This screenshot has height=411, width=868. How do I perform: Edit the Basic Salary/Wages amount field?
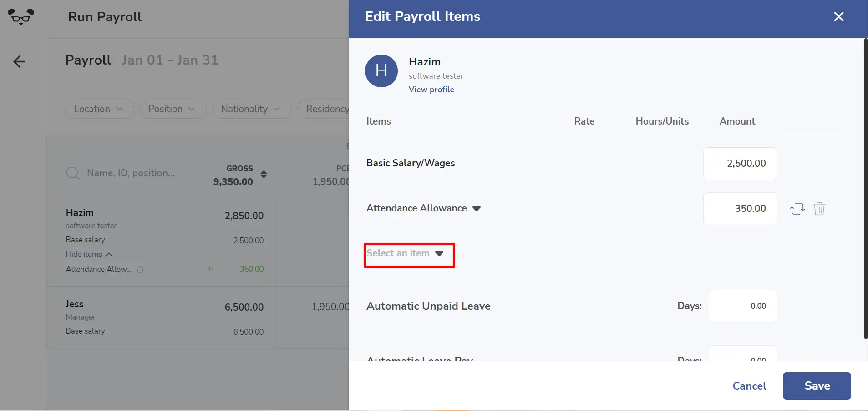740,164
